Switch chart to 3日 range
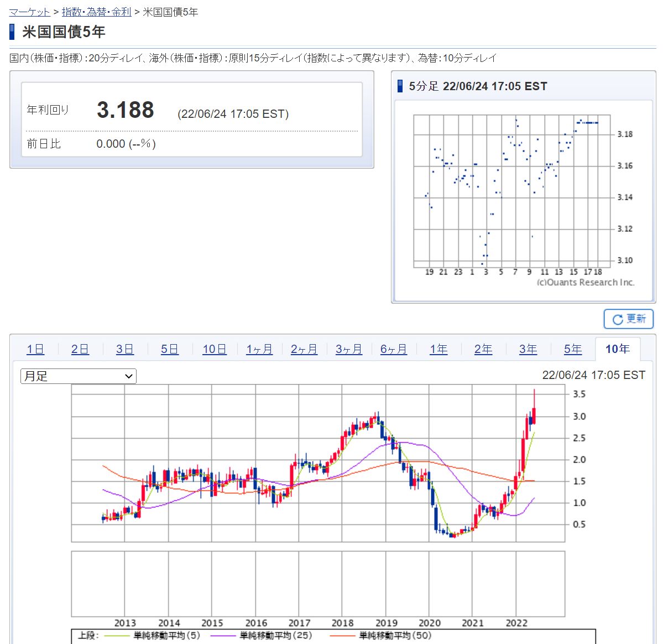Image resolution: width=663 pixels, height=644 pixels. (125, 349)
